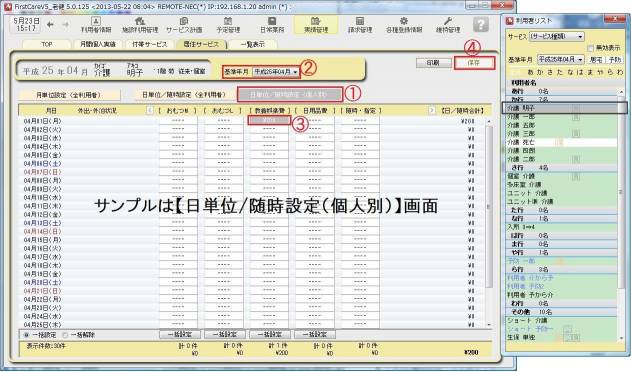
Task: Open 基準年月 dropdown in 利用者リスト window
Action: click(x=561, y=60)
